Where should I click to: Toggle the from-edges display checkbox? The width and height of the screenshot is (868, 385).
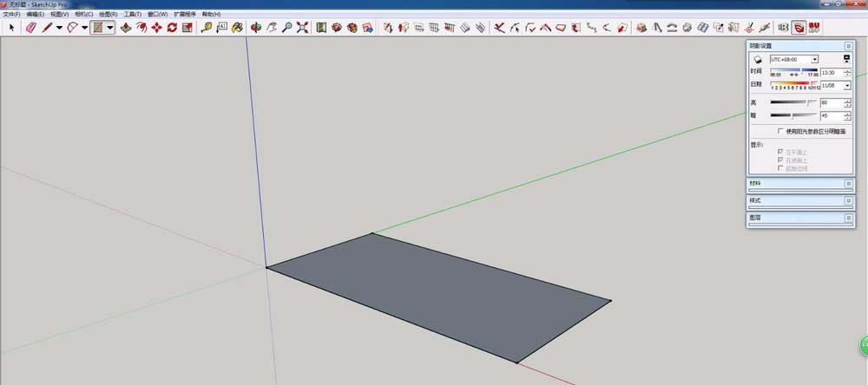coord(780,168)
